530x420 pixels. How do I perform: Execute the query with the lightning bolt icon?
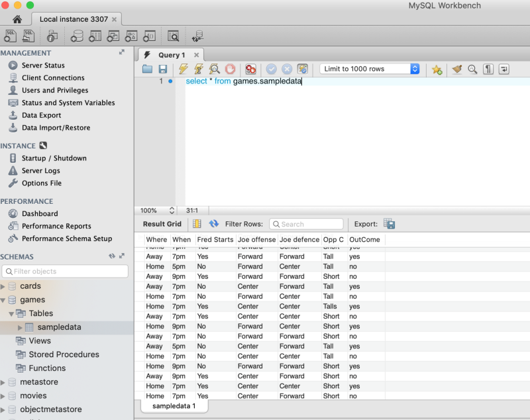183,69
